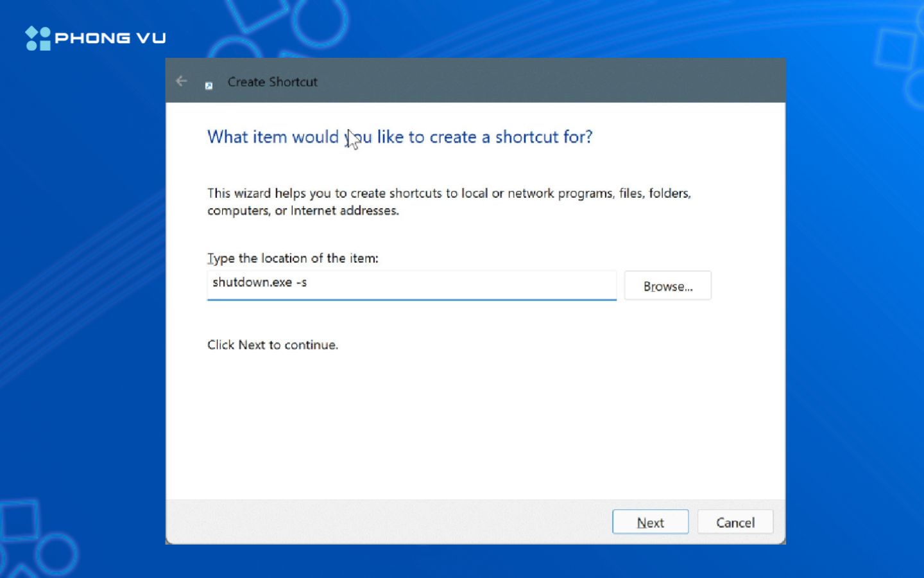Click the shortcut icon beside Create Shortcut title

click(x=209, y=85)
